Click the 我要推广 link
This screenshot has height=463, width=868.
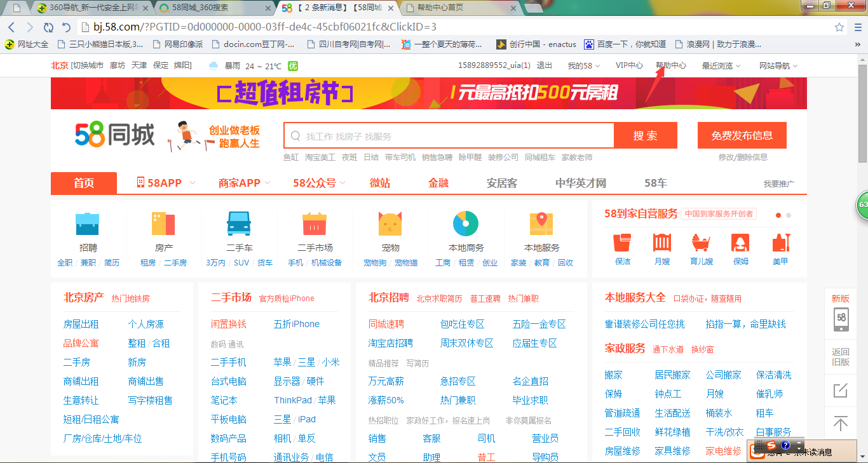pos(779,184)
